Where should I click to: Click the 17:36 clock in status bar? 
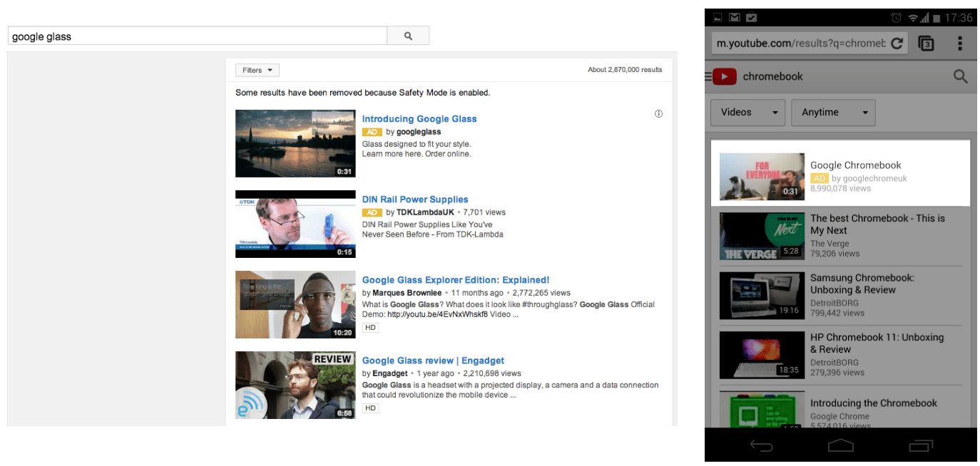[958, 18]
